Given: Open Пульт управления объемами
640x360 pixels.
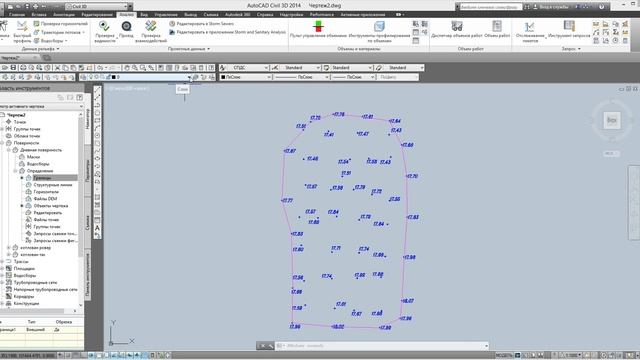Looking at the screenshot, I should pyautogui.click(x=318, y=30).
